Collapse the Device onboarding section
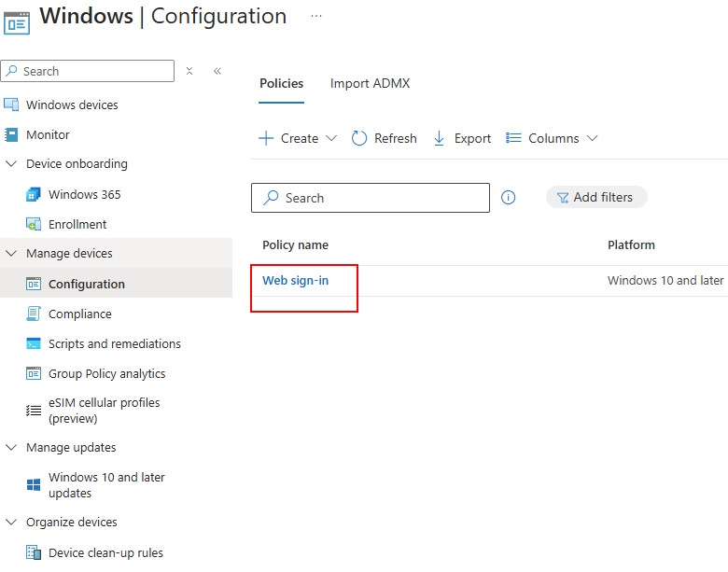The width and height of the screenshot is (728, 572). coord(11,164)
